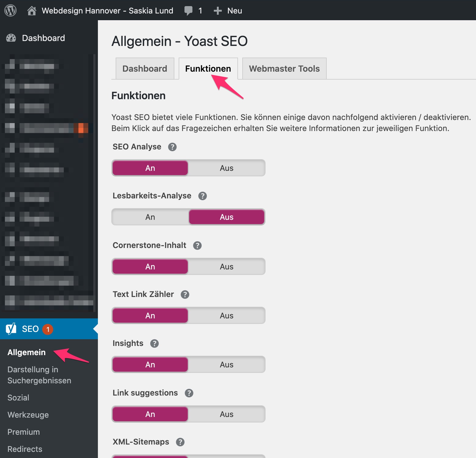The height and width of the screenshot is (458, 476).
Task: Click the SEO notification badge showing 1
Action: [48, 329]
